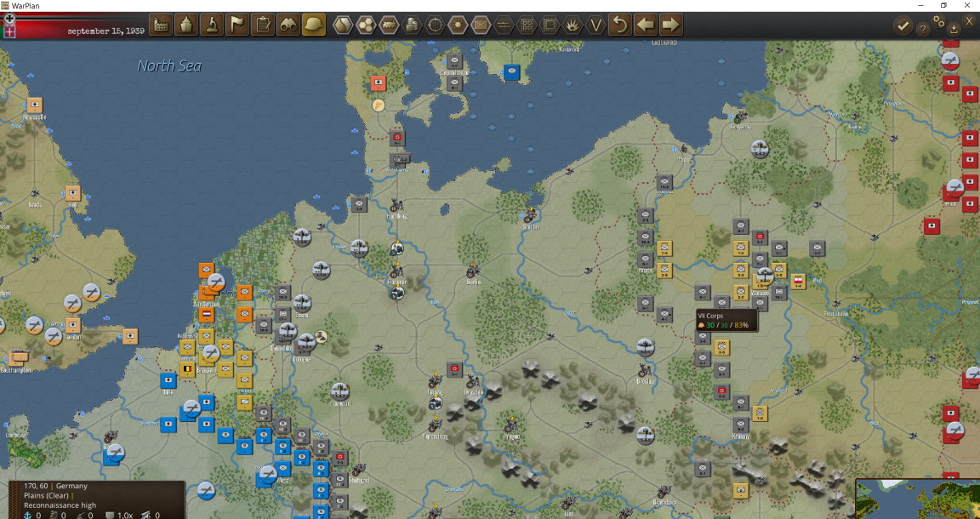Toggle the crosshair target hexagon button
The image size is (980, 519).
click(x=435, y=26)
